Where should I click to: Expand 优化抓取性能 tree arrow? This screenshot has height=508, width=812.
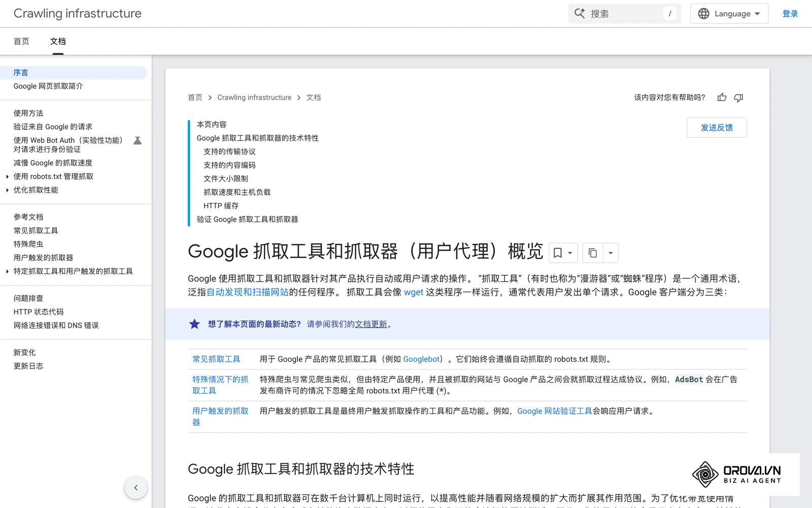point(7,190)
